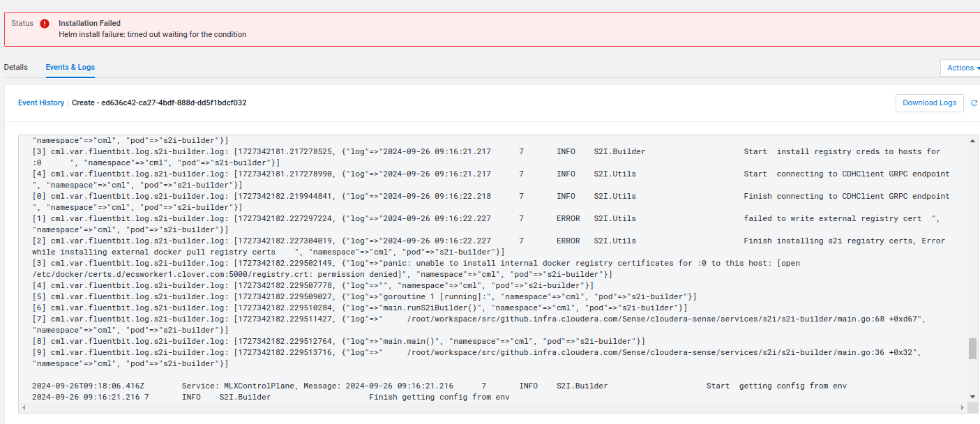Select the Events & Logs tab
Viewport: 980px width, 424px height.
(x=70, y=68)
